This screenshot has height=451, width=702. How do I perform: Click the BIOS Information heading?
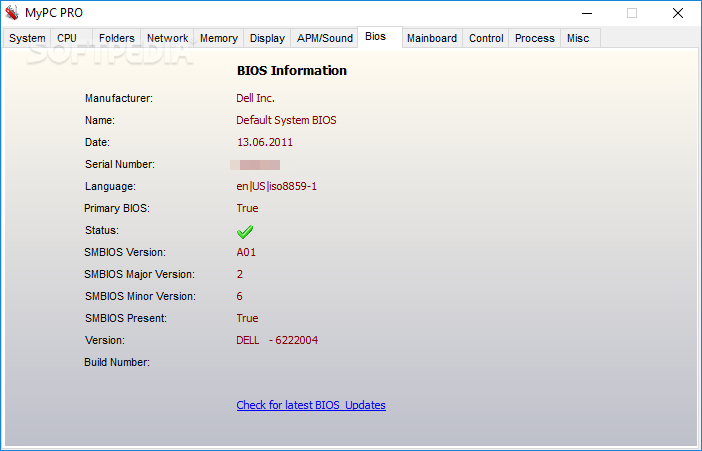[291, 70]
